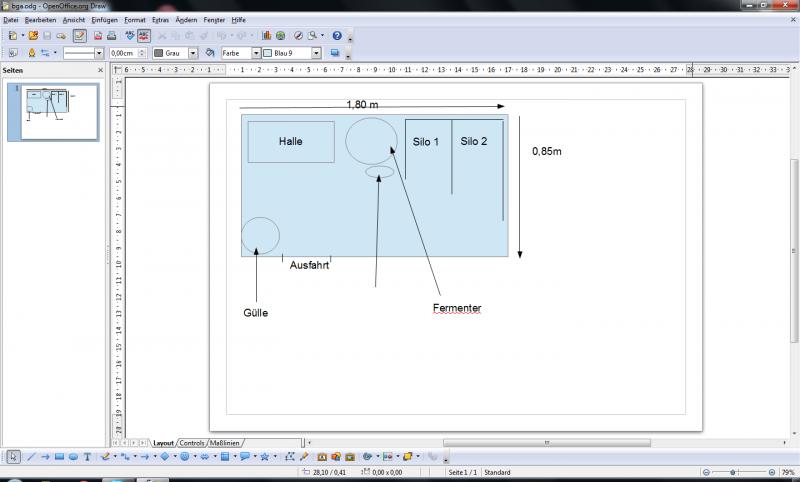Open the Format menu

pos(135,20)
